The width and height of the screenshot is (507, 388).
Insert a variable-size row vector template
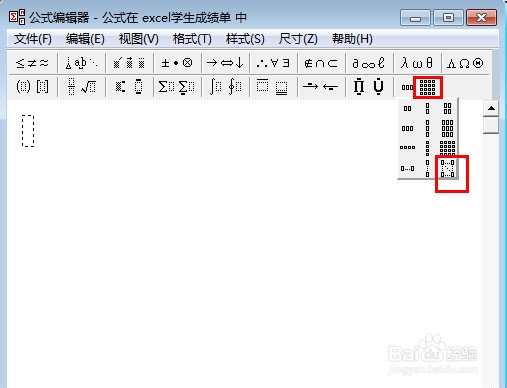tap(407, 168)
